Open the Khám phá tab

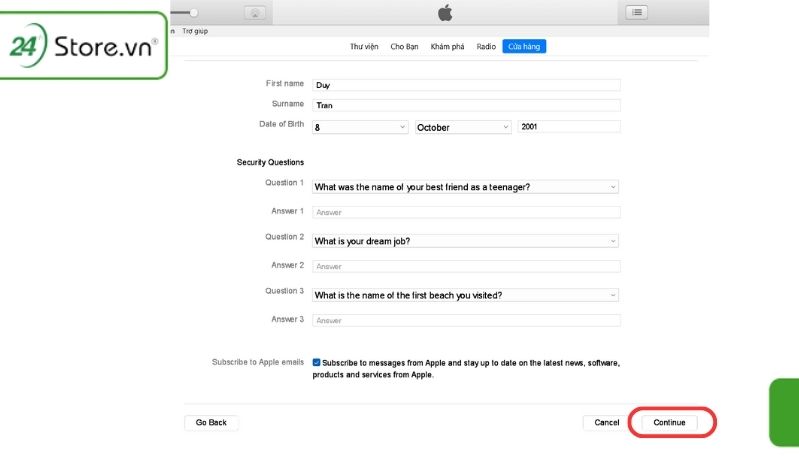(447, 46)
